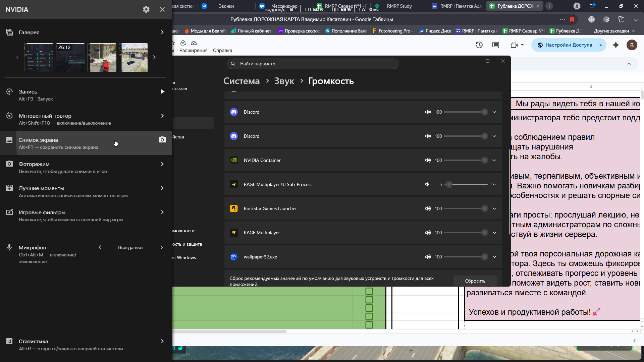Expand wallpaper32.exe volume options
This screenshot has height=362, width=644.
pos(494,257)
